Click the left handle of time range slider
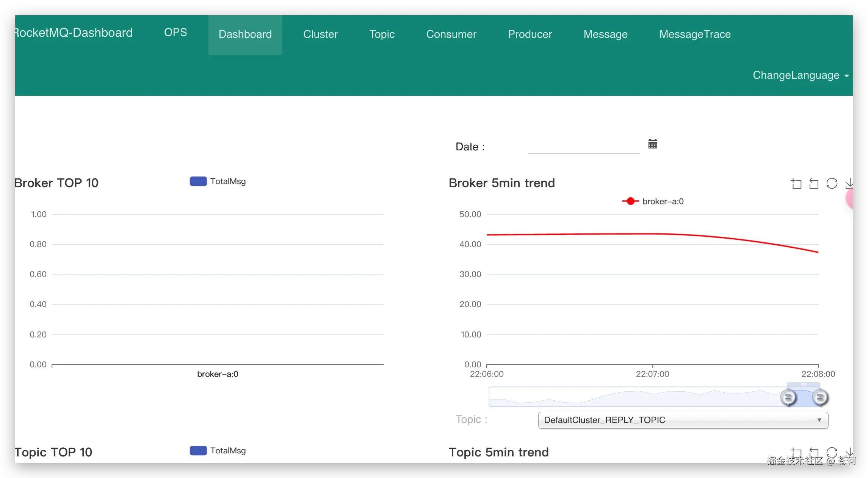 coord(788,397)
